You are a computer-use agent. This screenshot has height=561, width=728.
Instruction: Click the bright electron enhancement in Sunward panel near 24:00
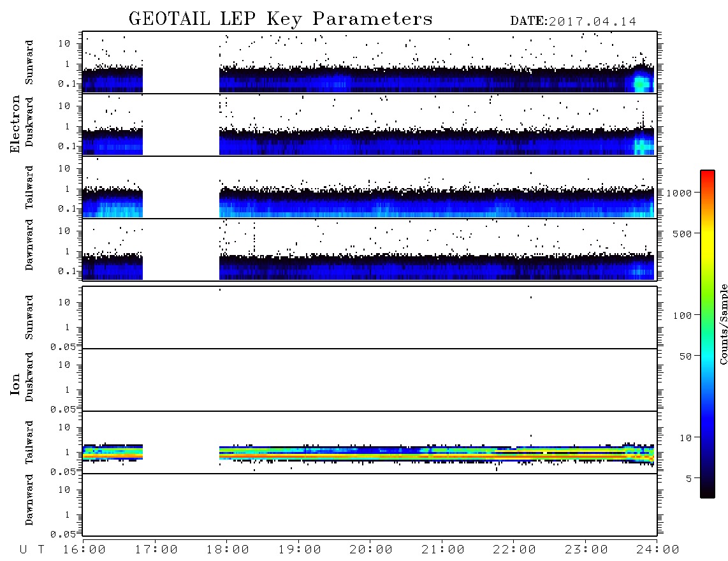[x=641, y=82]
